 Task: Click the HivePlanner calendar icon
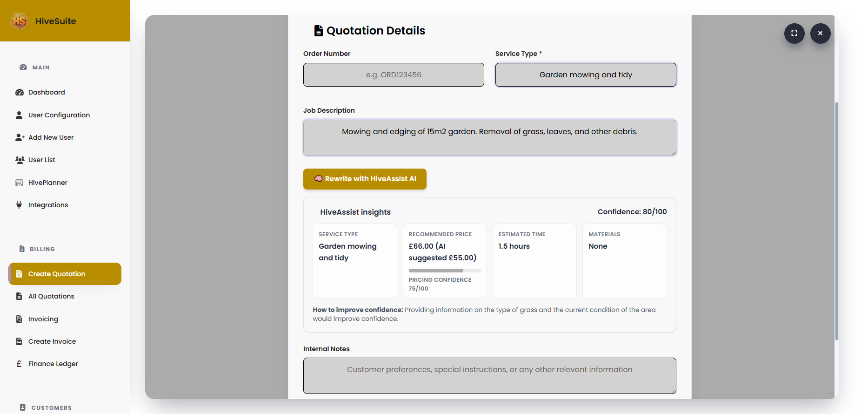[19, 183]
